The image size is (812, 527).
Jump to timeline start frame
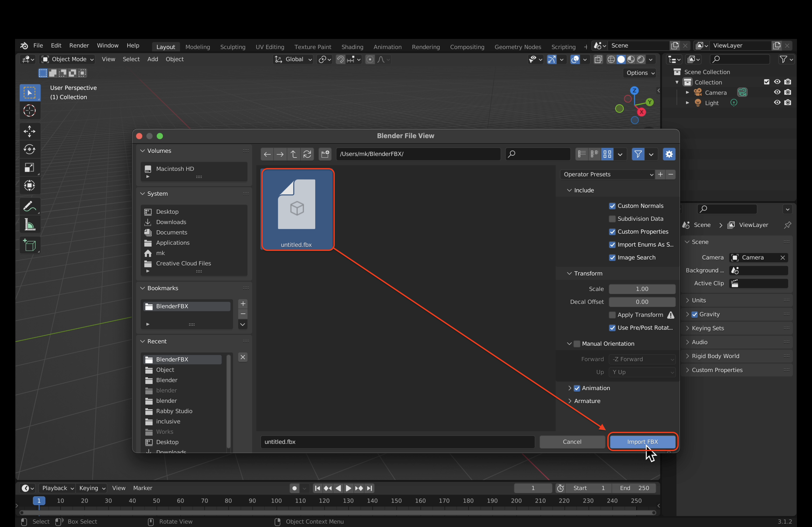coord(317,488)
